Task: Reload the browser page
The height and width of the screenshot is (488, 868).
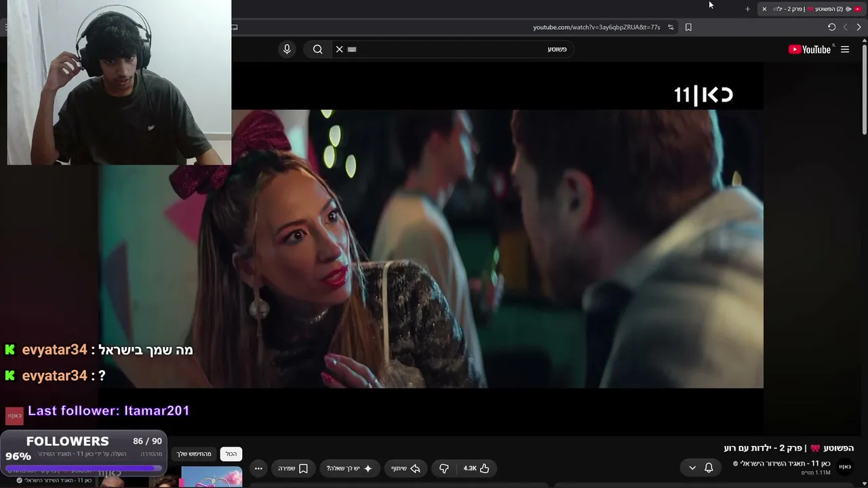Action: pos(831,27)
